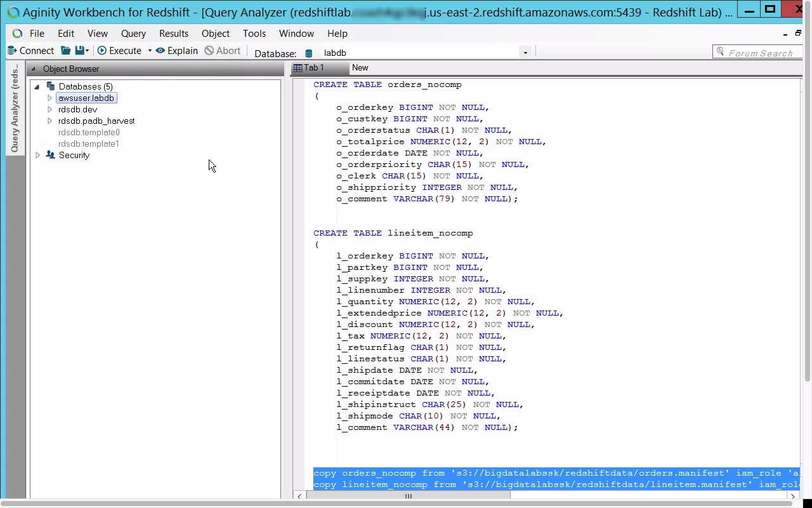
Task: Open the Window menu
Action: tap(296, 34)
